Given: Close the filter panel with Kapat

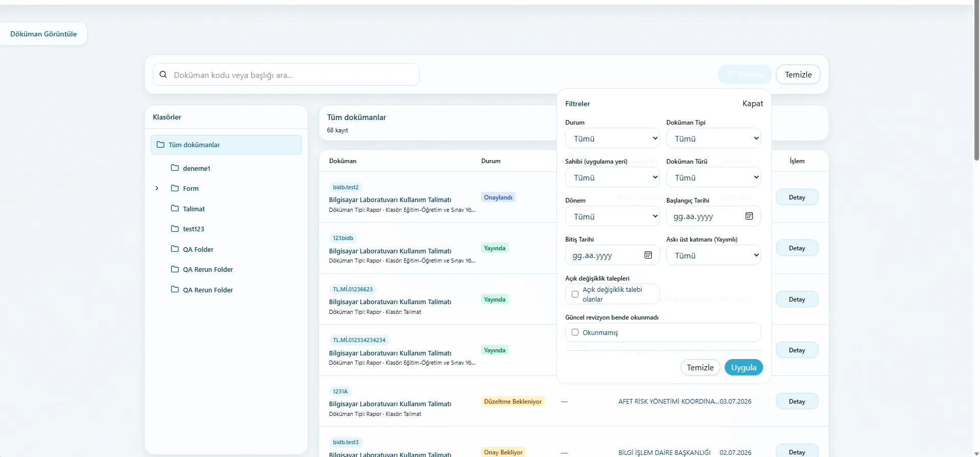Looking at the screenshot, I should [x=752, y=104].
